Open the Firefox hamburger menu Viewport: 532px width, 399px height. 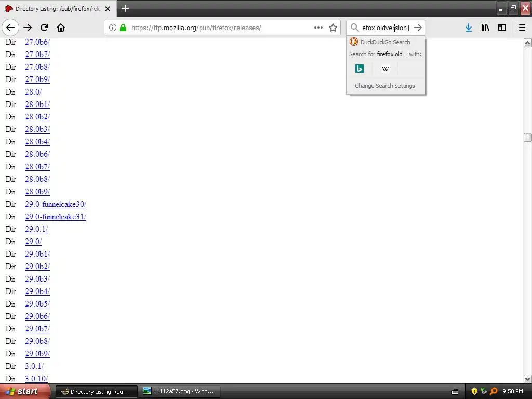pos(522,28)
